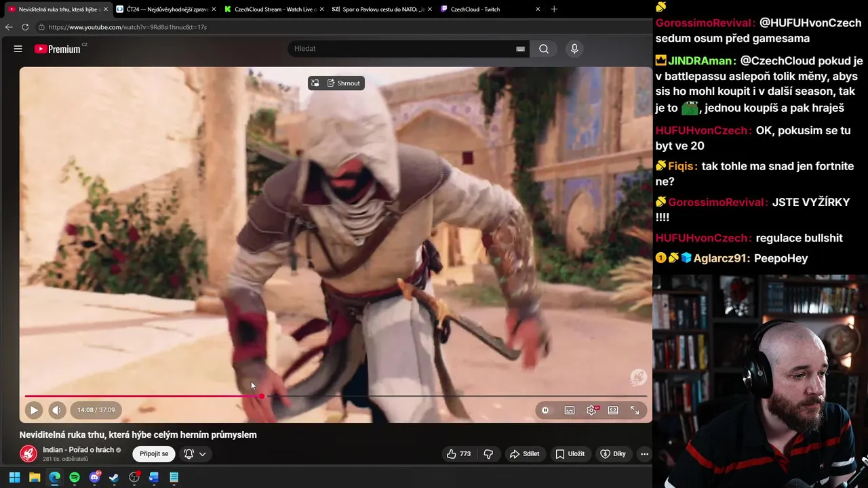868x488 pixels.
Task: Open Steam from the taskbar
Action: (x=114, y=477)
